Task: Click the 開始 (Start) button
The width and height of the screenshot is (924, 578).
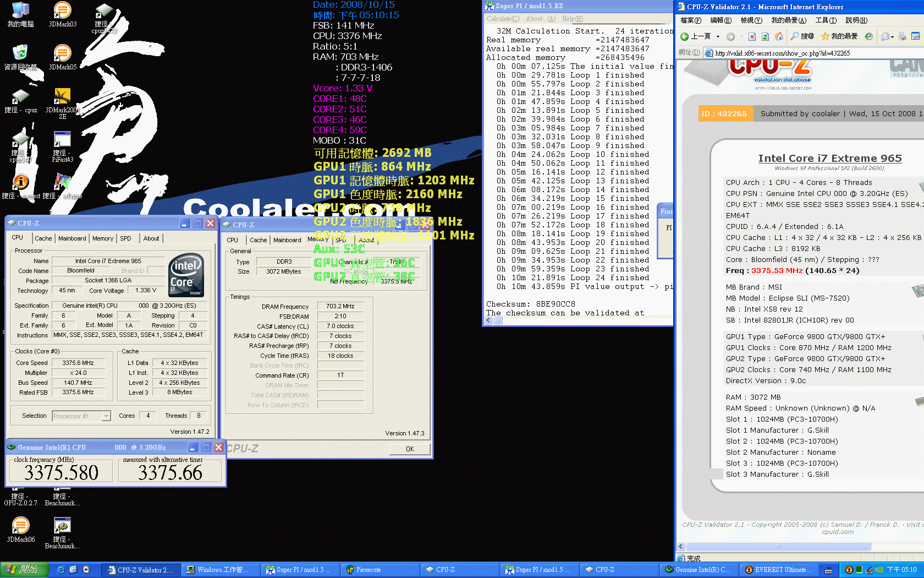Action: 25,570
